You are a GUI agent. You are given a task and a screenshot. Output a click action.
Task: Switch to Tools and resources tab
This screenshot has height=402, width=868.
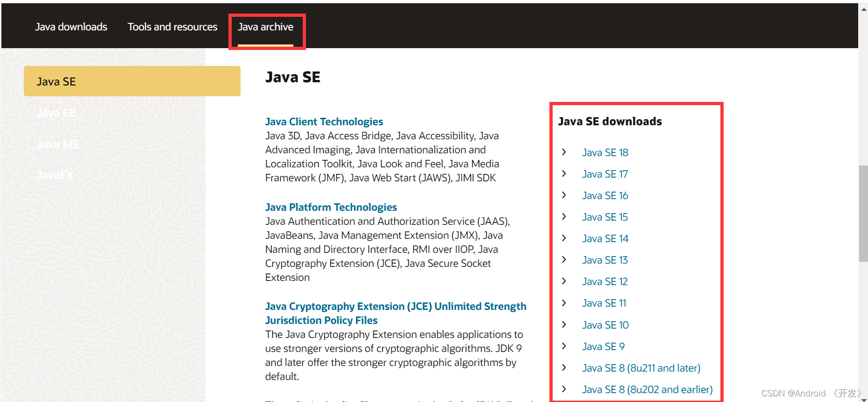(x=172, y=27)
